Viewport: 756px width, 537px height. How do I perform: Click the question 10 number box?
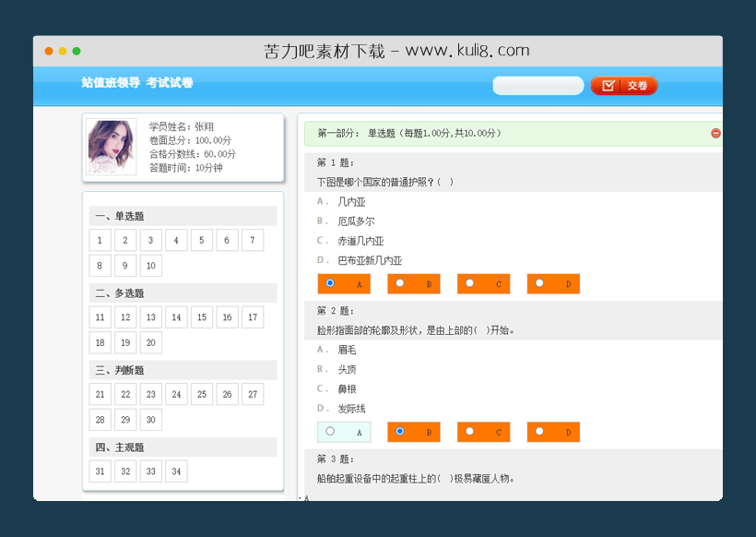pos(150,266)
